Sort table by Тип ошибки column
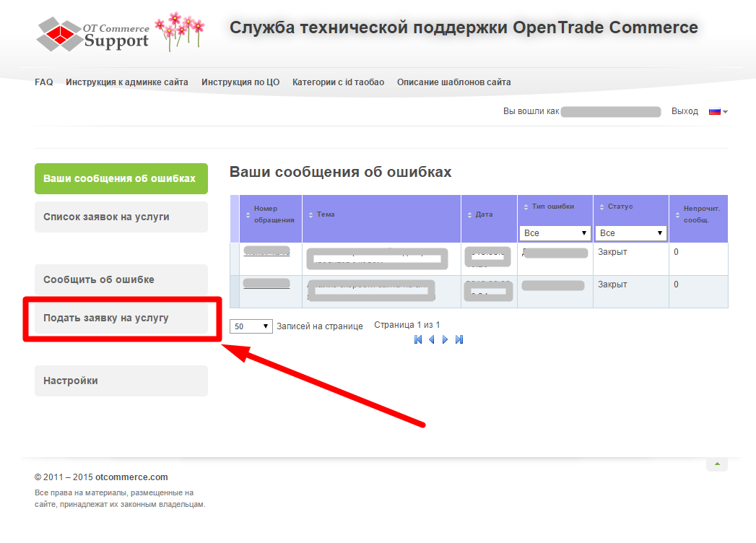This screenshot has height=543, width=756. (549, 207)
